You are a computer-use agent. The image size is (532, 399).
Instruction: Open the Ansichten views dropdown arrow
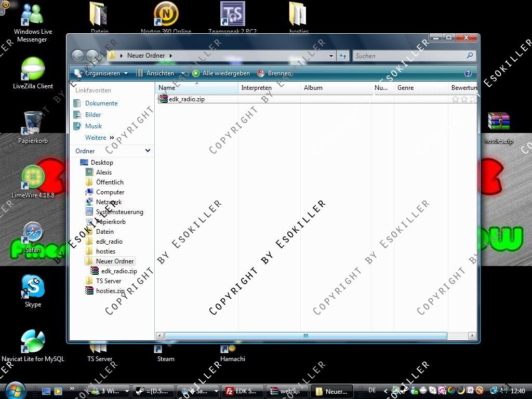tap(182, 73)
